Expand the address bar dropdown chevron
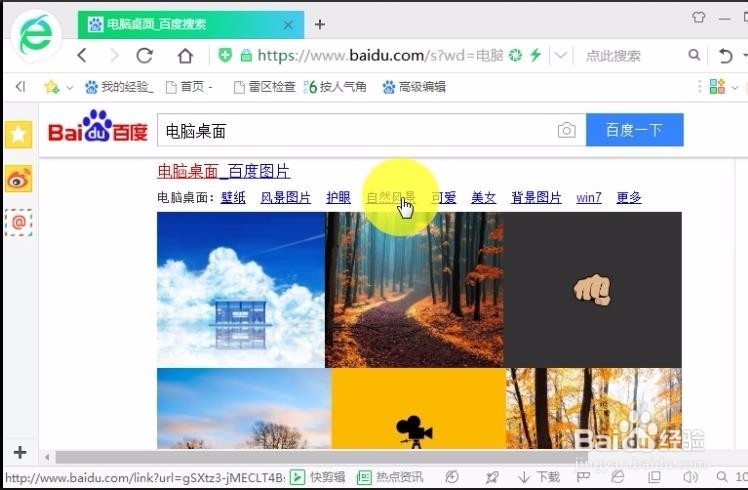748x490 pixels. click(x=561, y=55)
